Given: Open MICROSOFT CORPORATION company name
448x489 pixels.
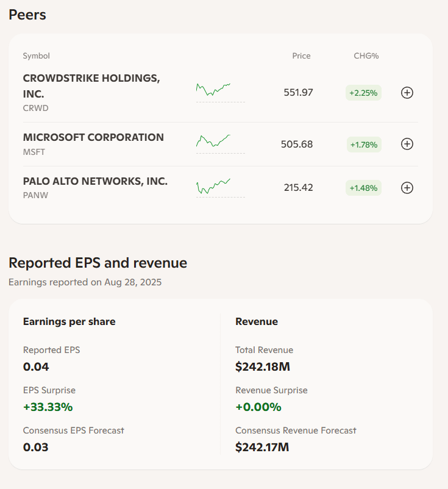Looking at the screenshot, I should (93, 137).
